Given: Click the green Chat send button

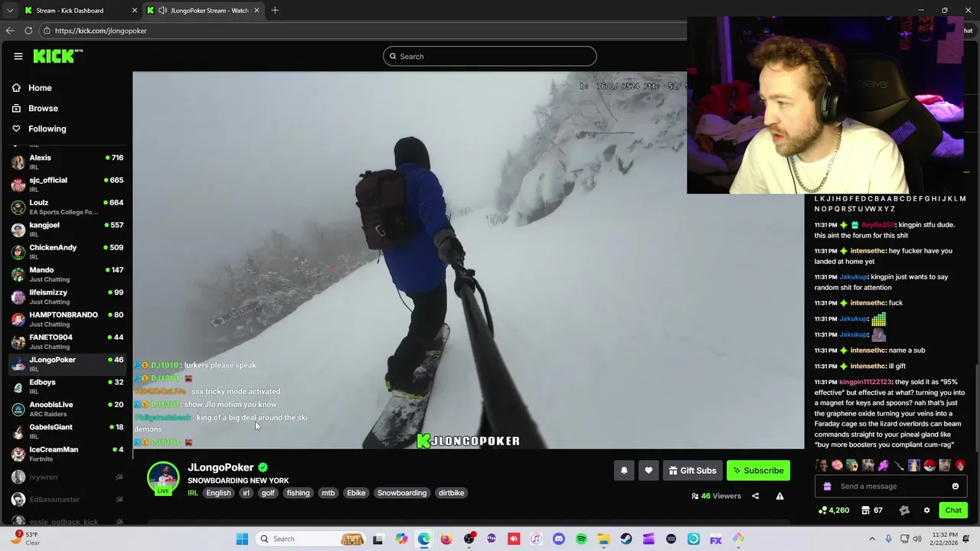Looking at the screenshot, I should pyautogui.click(x=953, y=510).
